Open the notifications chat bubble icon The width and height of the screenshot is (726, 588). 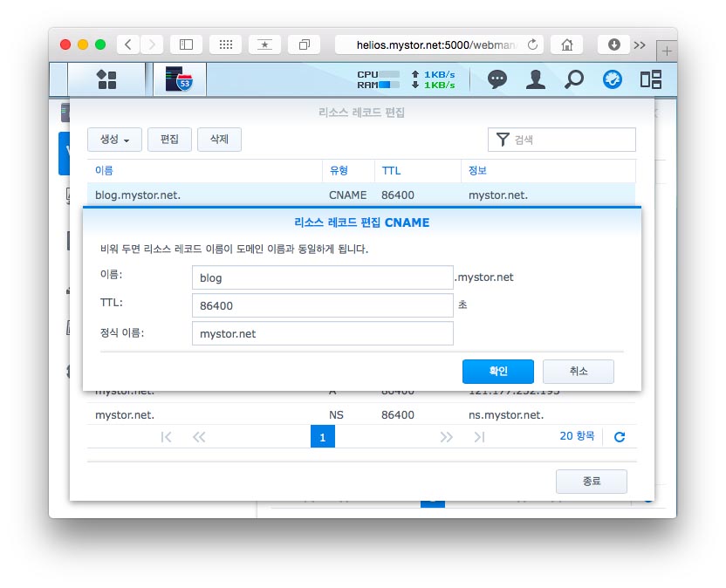click(x=497, y=79)
